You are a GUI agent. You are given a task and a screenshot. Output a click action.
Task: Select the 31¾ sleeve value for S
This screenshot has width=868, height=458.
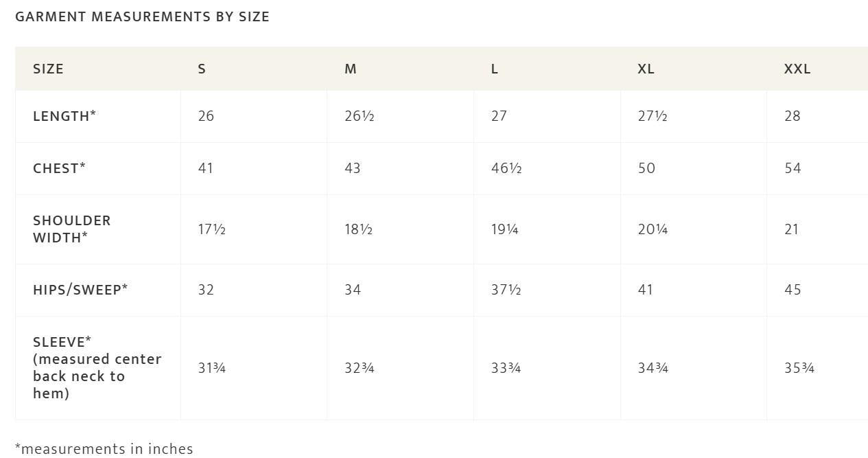tap(212, 368)
